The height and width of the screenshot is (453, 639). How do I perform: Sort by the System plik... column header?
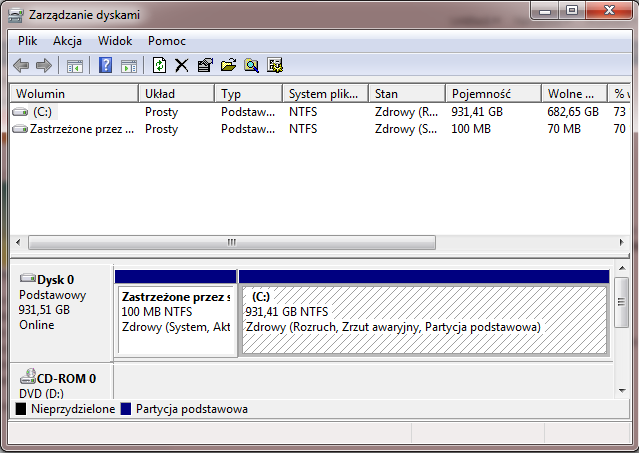(x=326, y=94)
